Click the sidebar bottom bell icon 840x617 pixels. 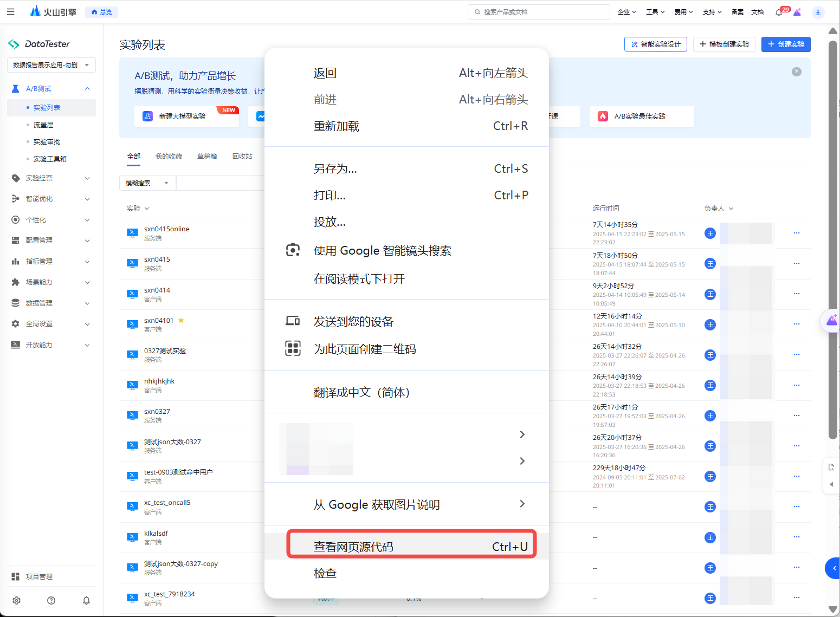tap(86, 600)
